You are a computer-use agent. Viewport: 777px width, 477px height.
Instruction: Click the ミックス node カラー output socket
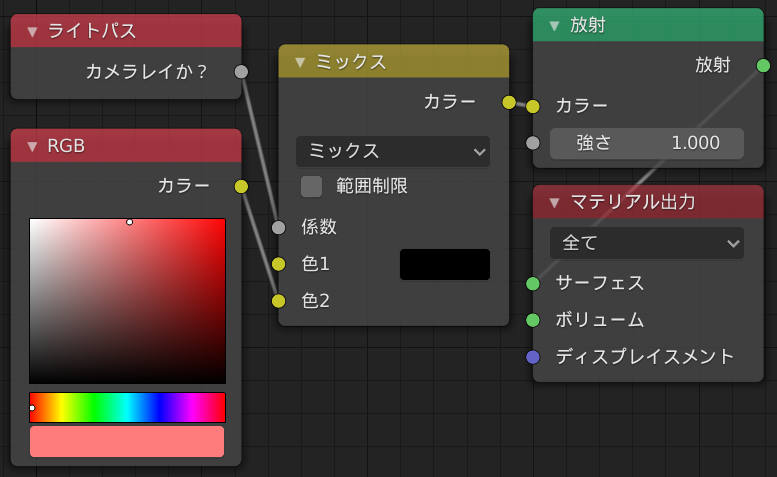[509, 103]
